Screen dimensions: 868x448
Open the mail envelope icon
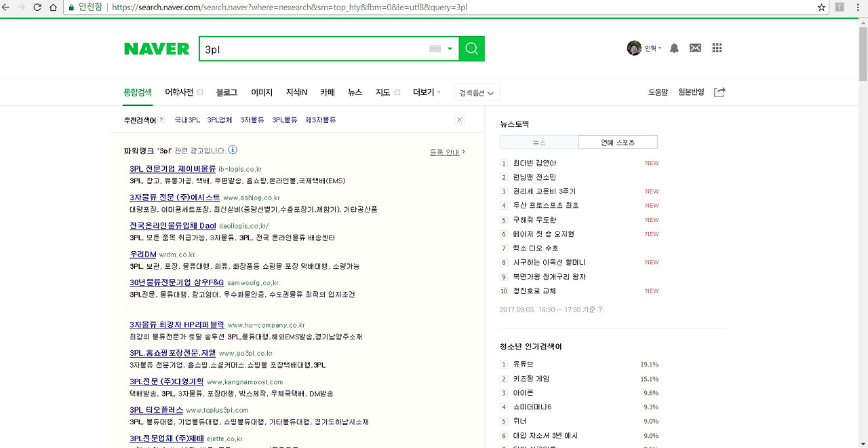click(x=695, y=48)
